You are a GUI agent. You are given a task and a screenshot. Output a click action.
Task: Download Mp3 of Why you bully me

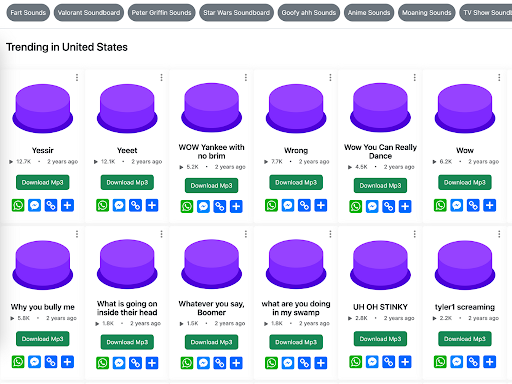[43, 339]
